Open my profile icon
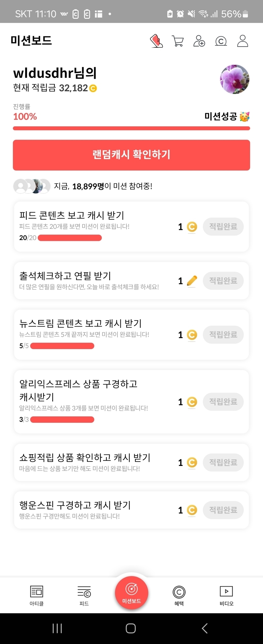Image resolution: width=263 pixels, height=644 pixels. [243, 41]
